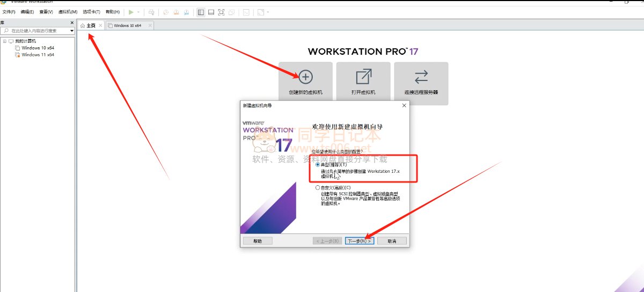Click 连接远程服务器 tile

point(421,83)
